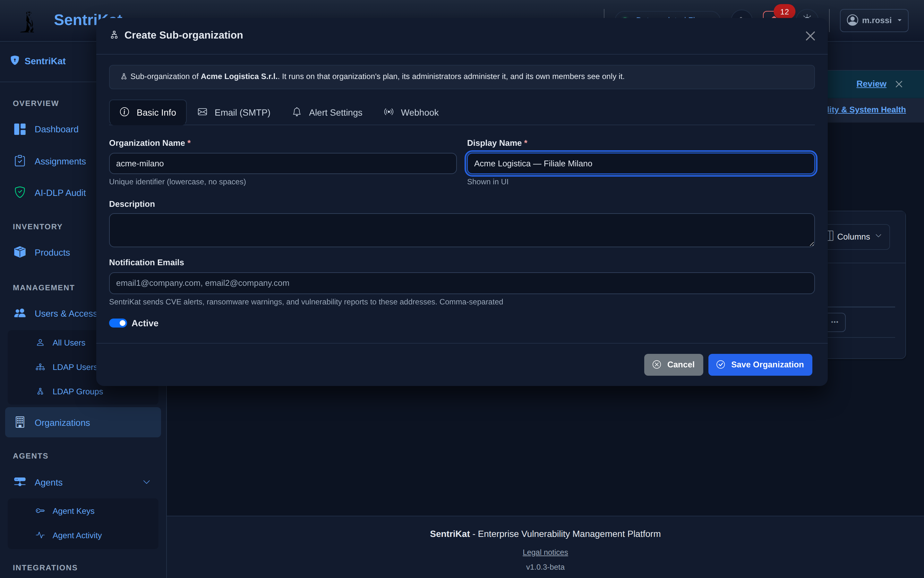924x578 pixels.
Task: Click the 'Unique identifier (lowercase, no spaces)' hint
Action: tap(177, 182)
